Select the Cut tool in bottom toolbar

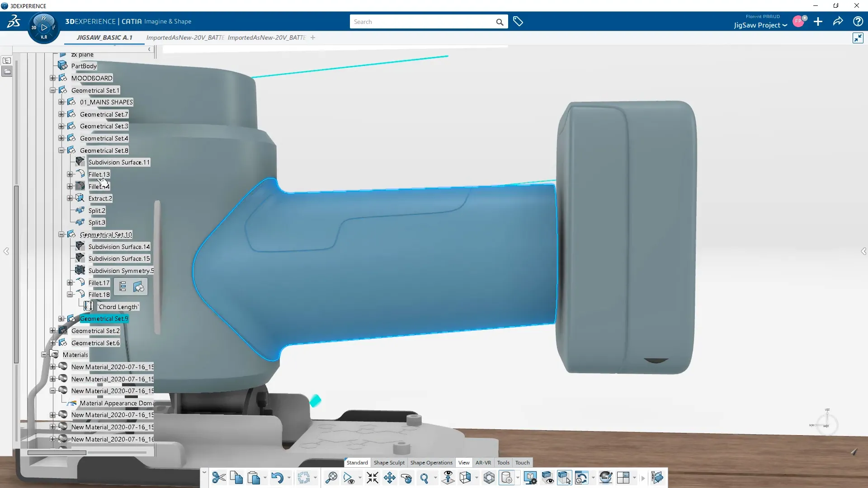[x=219, y=478]
